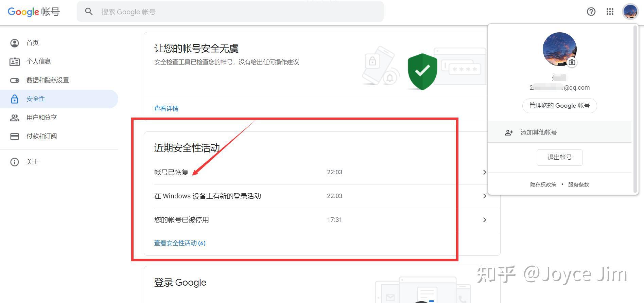Click the 登录 Google heading
This screenshot has width=644, height=303.
pos(180,283)
